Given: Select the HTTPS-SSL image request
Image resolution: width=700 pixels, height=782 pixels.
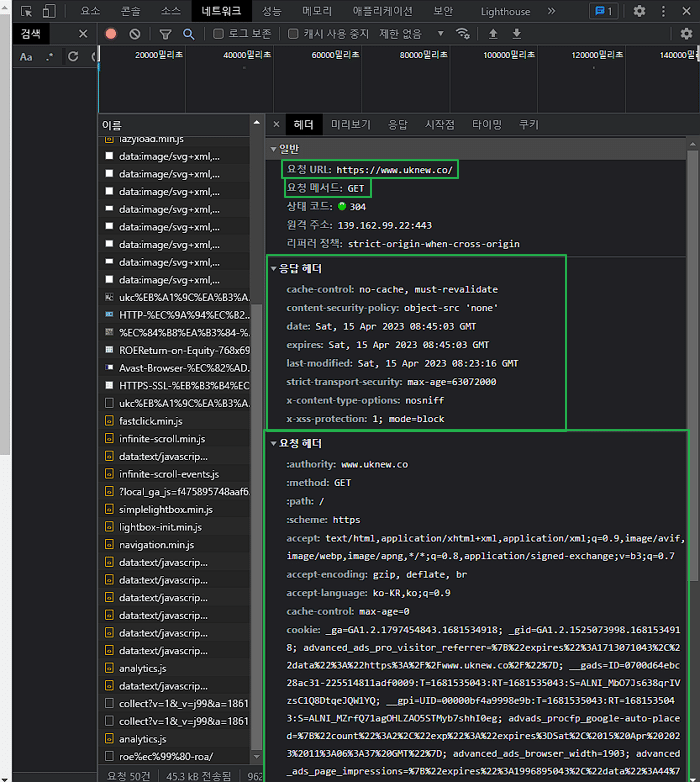Looking at the screenshot, I should tap(175, 386).
